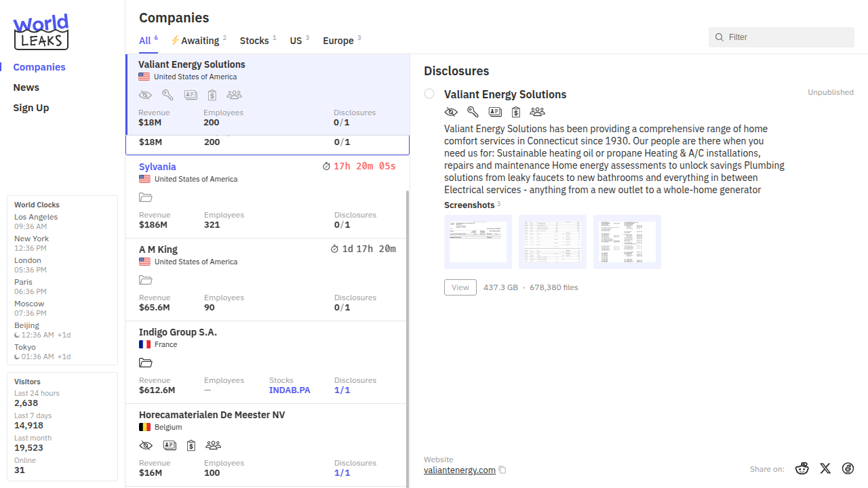The height and width of the screenshot is (488, 868).
Task: Click the Screenshots label
Action: click(469, 205)
